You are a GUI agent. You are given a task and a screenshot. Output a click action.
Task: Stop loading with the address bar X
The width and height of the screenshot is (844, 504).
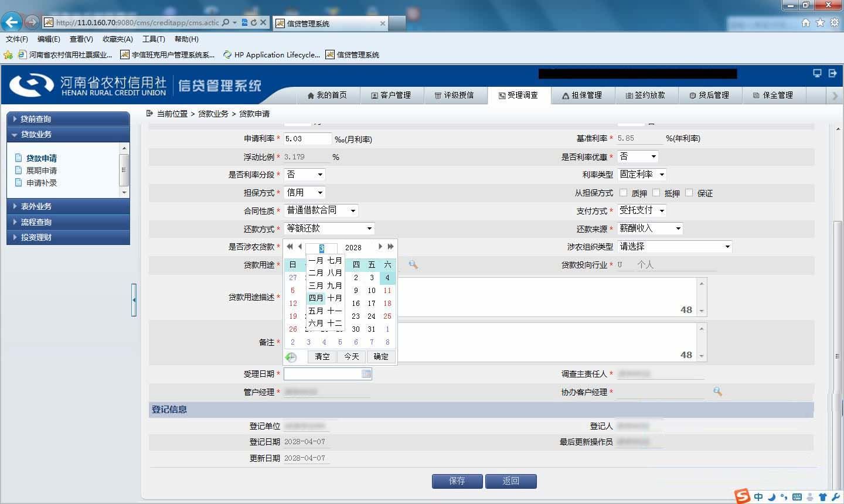tap(263, 22)
